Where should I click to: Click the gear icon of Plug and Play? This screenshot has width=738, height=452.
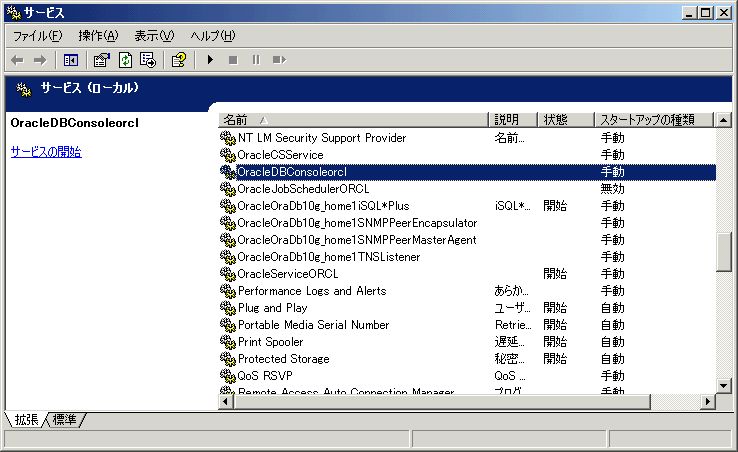pyautogui.click(x=228, y=308)
